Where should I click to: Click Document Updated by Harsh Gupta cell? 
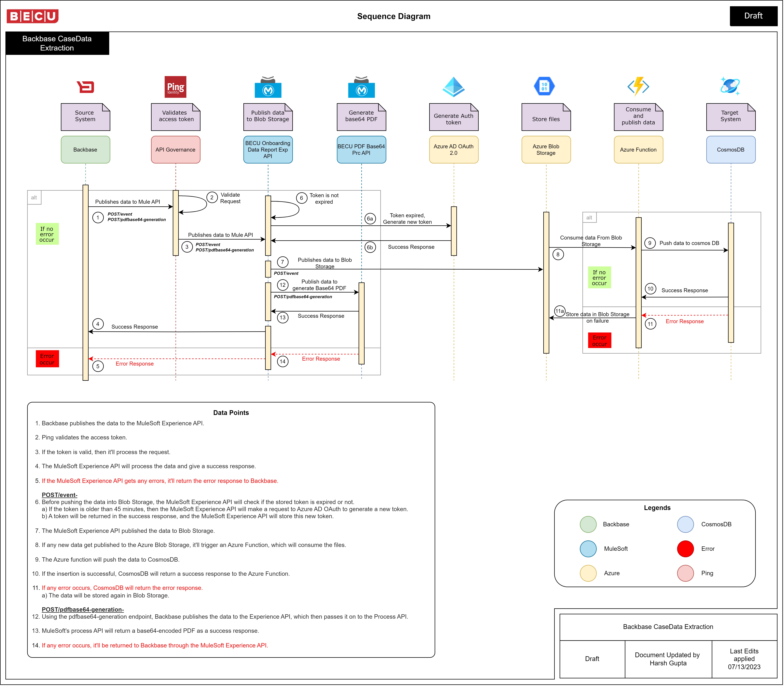pos(668,659)
